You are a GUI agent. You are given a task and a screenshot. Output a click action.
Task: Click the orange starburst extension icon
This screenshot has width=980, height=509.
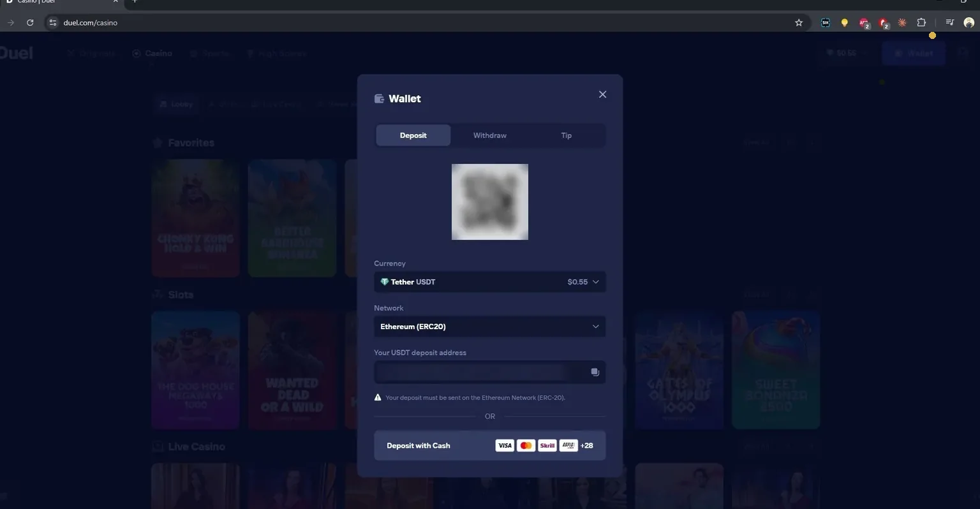click(902, 22)
